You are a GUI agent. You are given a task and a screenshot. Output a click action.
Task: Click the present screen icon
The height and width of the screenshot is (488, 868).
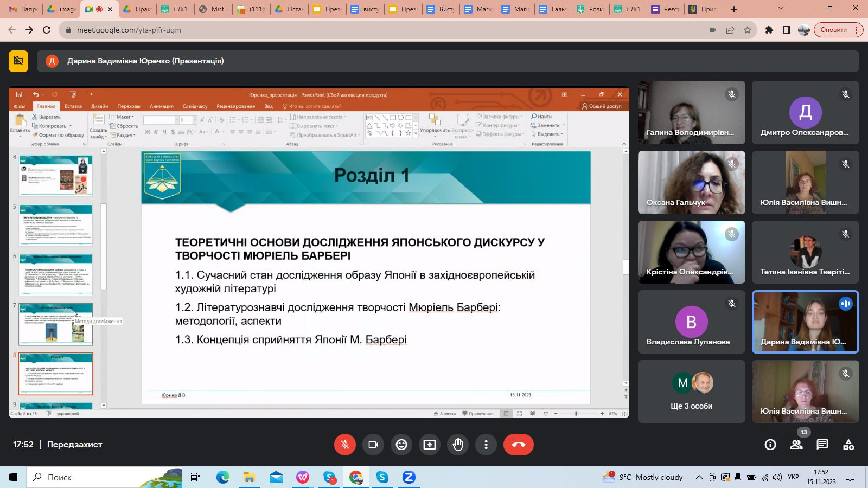tap(430, 445)
